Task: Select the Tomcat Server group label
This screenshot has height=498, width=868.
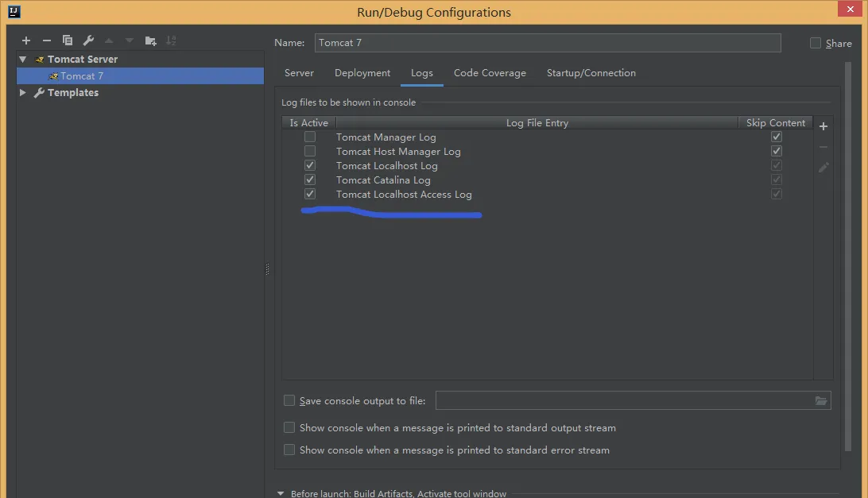Action: tap(83, 60)
